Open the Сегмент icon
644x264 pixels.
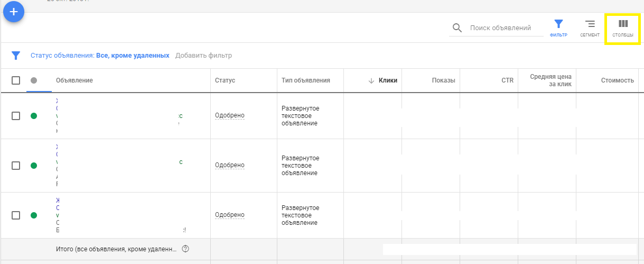pyautogui.click(x=590, y=24)
